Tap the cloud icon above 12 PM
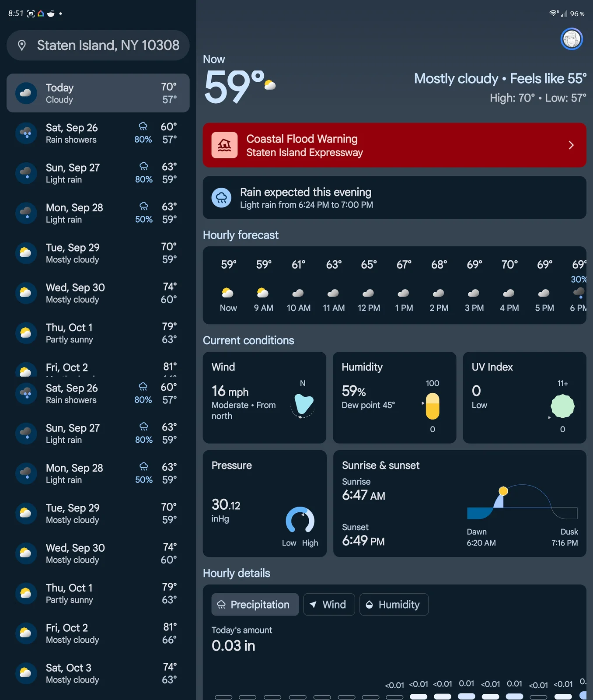This screenshot has width=593, height=700. tap(369, 293)
